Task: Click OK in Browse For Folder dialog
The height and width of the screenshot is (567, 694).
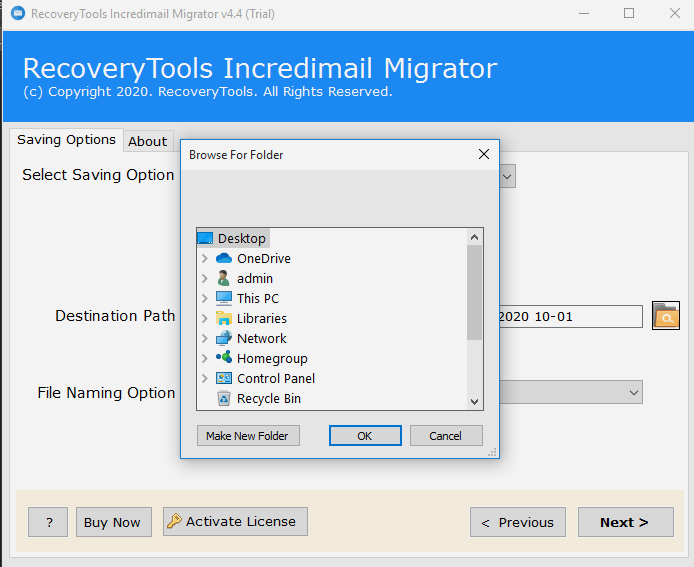Action: 365,436
